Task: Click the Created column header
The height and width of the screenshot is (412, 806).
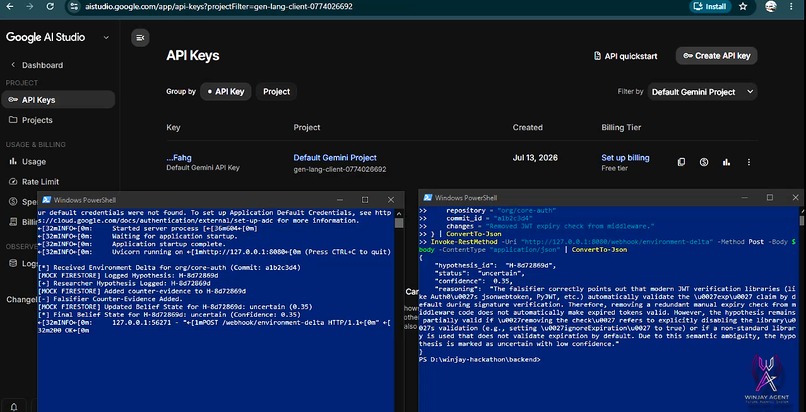Action: pos(527,127)
